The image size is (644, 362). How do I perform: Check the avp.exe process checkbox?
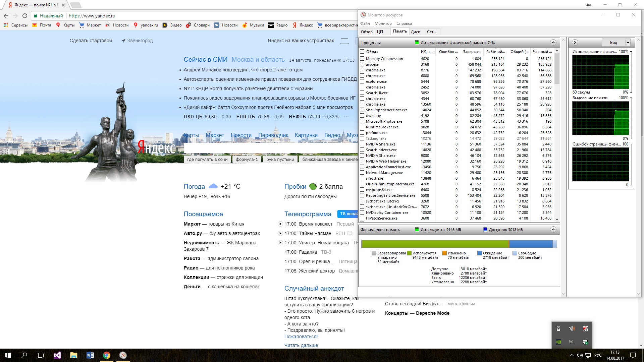[x=362, y=64]
